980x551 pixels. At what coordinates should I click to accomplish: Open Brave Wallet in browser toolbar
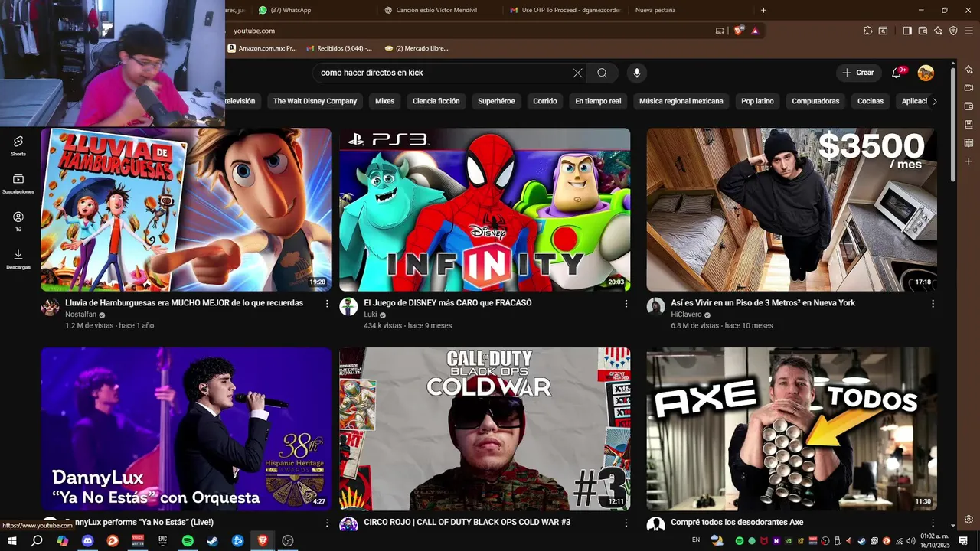pos(923,31)
